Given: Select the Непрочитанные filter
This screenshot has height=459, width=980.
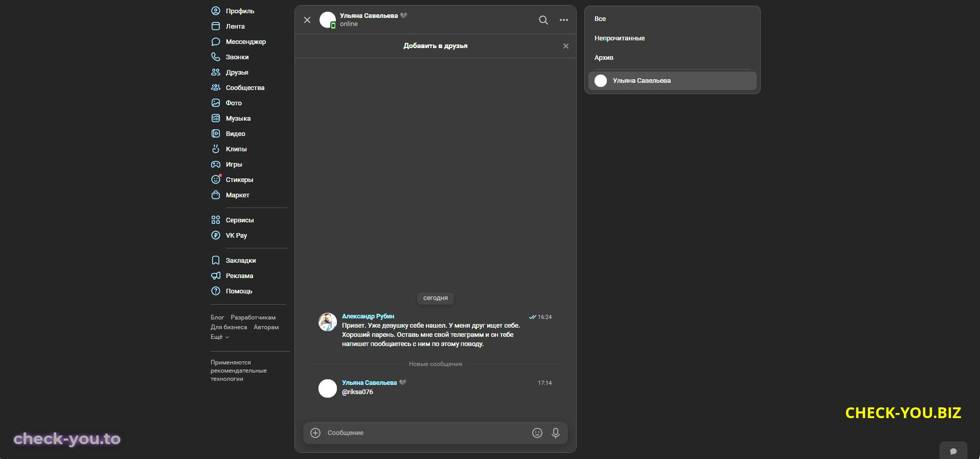Looking at the screenshot, I should pos(620,38).
